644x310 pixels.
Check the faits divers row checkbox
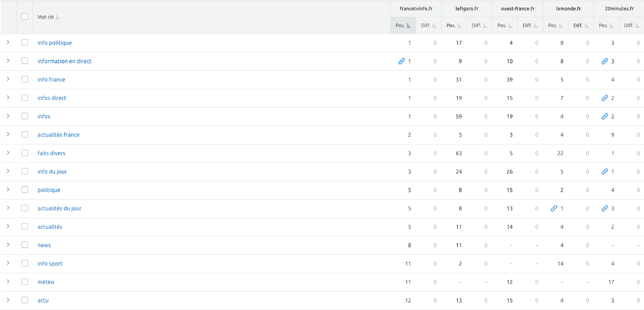coord(25,153)
